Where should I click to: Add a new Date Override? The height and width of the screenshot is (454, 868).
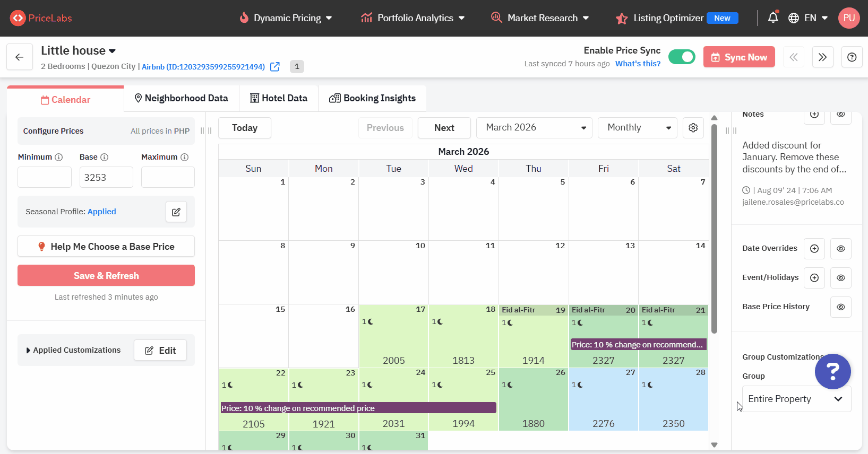[x=814, y=249]
